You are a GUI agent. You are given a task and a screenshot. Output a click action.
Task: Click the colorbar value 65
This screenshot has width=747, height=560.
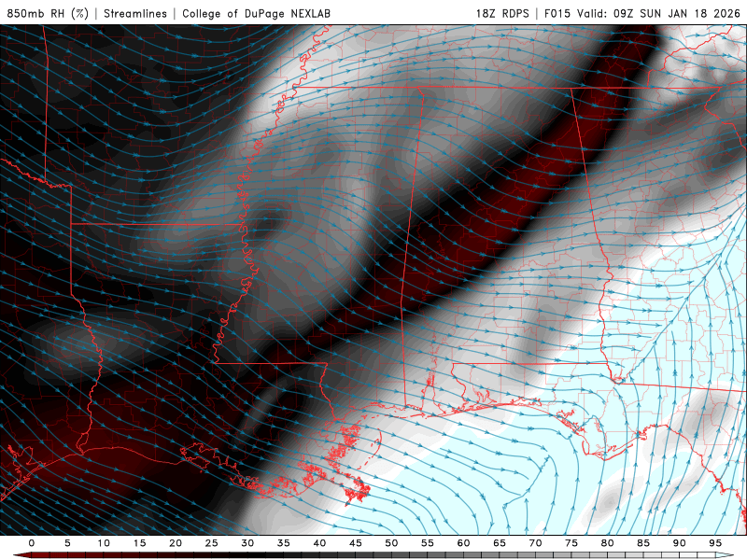pyautogui.click(x=500, y=543)
